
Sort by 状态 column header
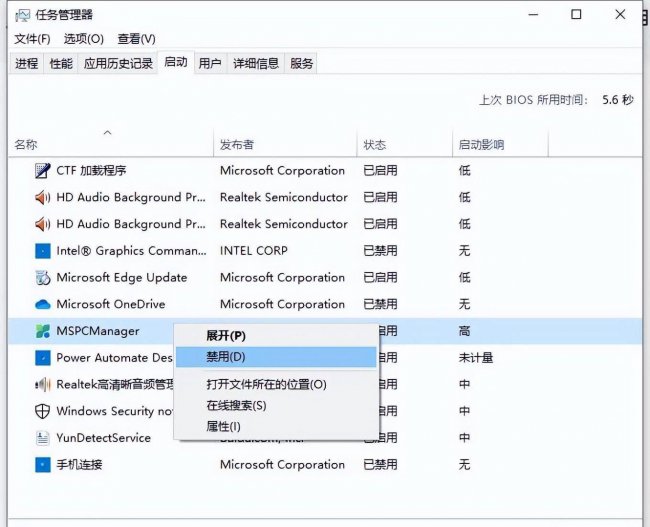[x=405, y=144]
